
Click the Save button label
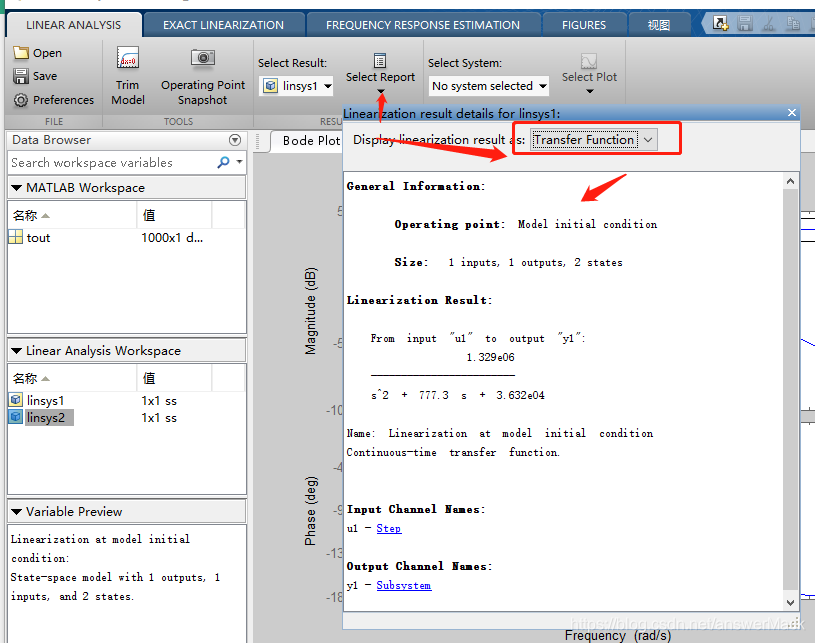coord(45,76)
